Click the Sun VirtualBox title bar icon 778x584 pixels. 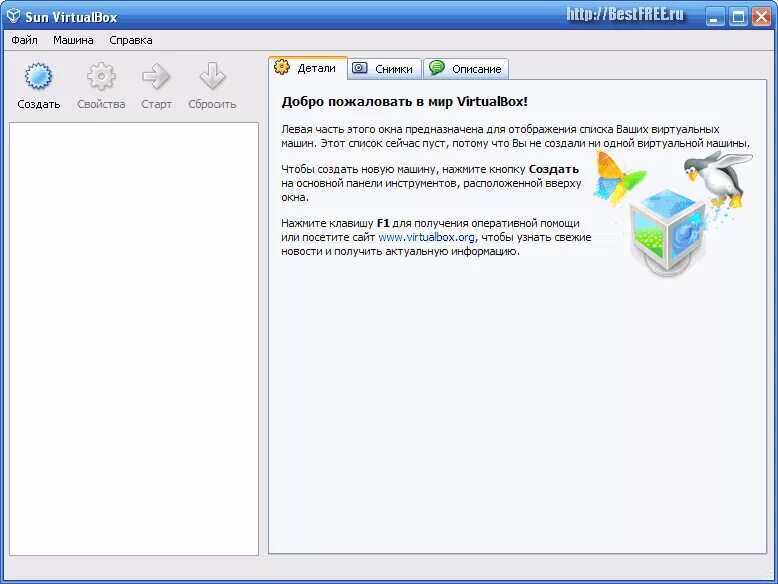(x=13, y=16)
